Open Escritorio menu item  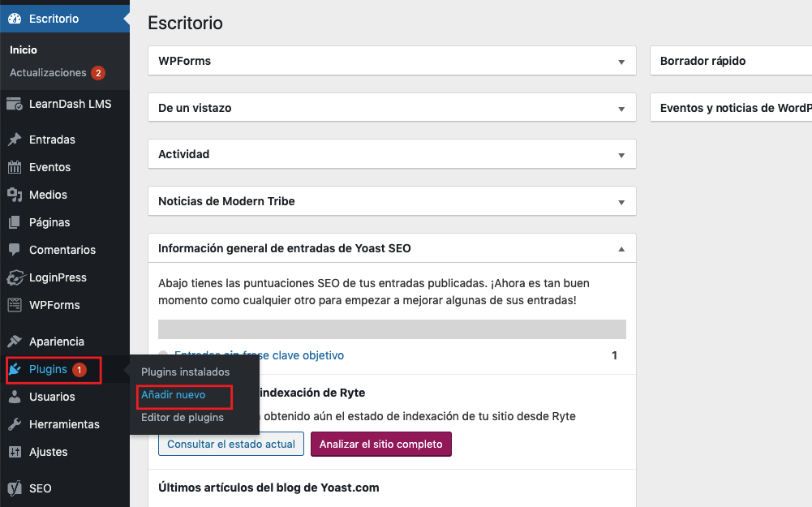pos(65,19)
